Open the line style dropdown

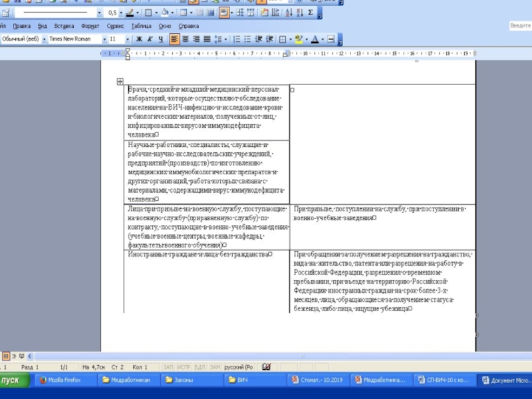99,13
